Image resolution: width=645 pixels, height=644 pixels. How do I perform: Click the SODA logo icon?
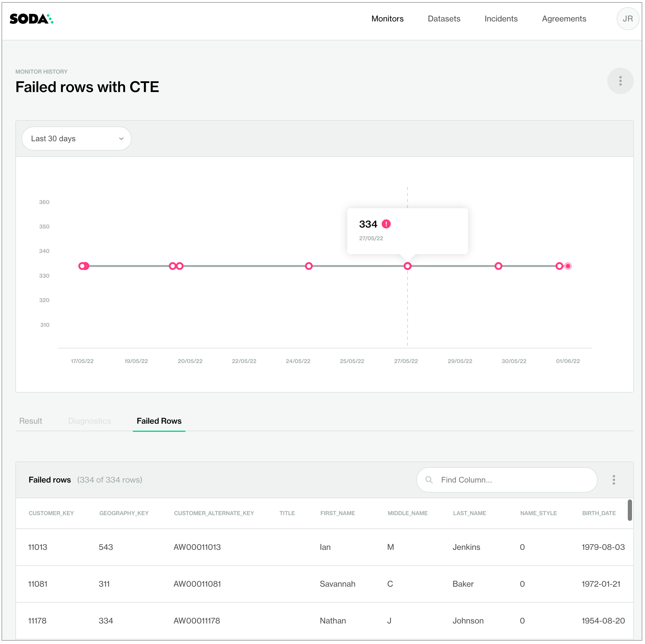click(33, 19)
